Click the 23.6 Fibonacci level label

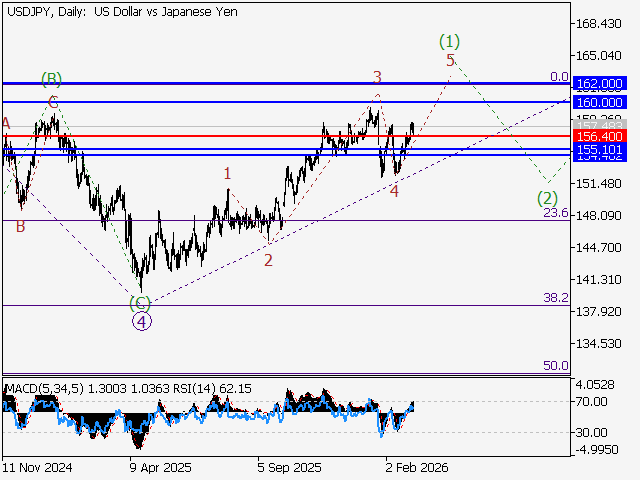point(556,213)
